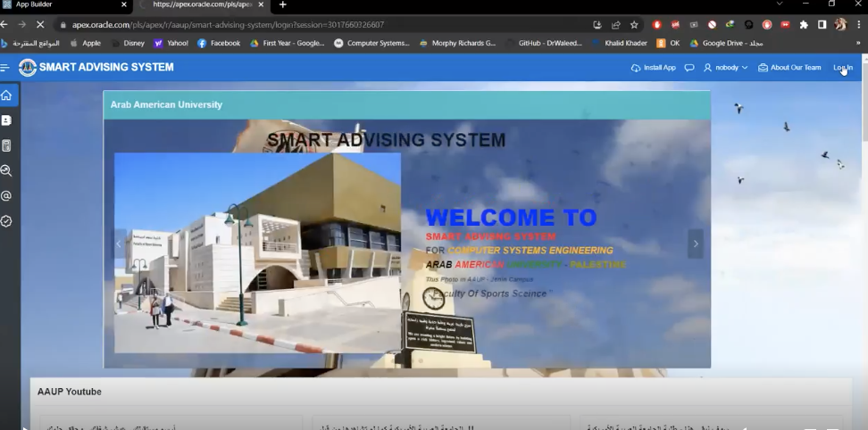
Task: Bookmark page with star icon
Action: pos(634,25)
